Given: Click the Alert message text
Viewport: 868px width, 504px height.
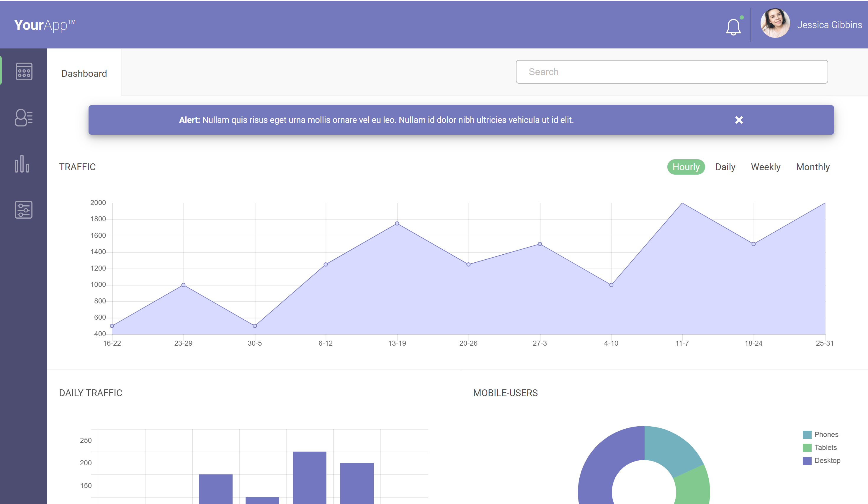Looking at the screenshot, I should tap(376, 120).
